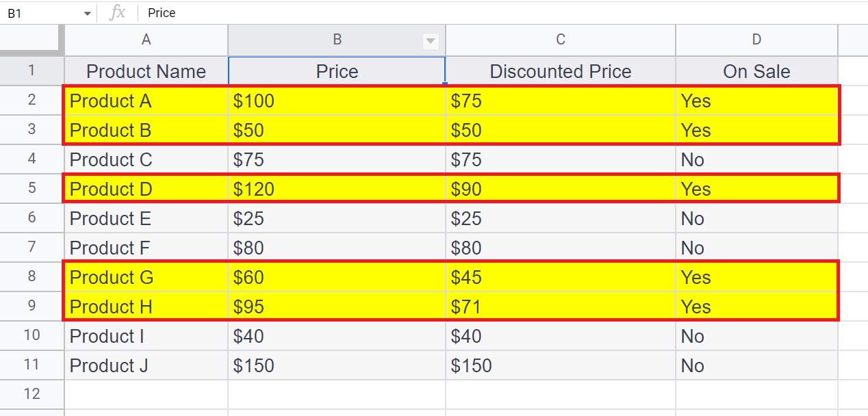Screen dimensions: 868x416
Task: Open column B header dropdown arrow
Action: point(430,41)
